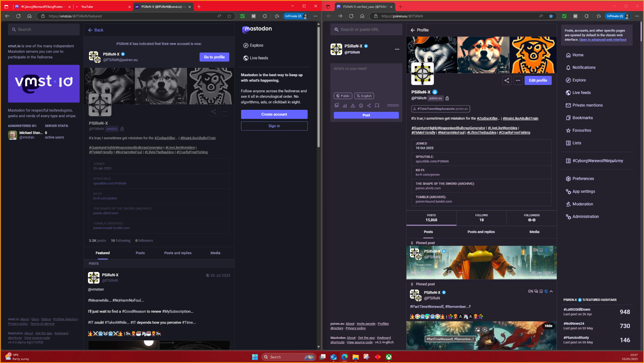Screen dimensions: 644x363
Task: Open new tab in left browser window
Action: pos(199,7)
